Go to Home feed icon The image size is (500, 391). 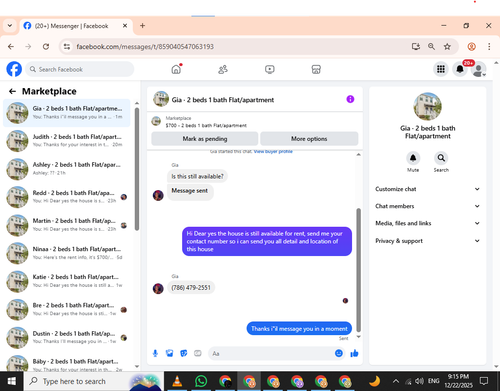(x=176, y=69)
